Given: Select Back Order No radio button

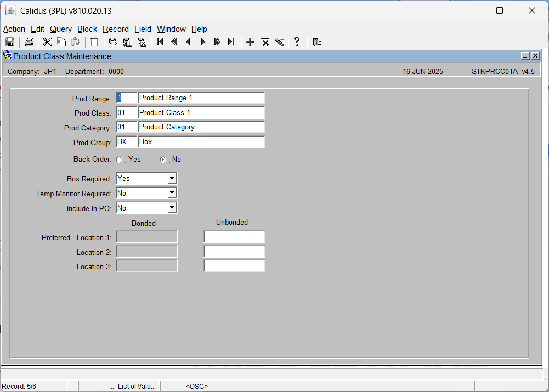Looking at the screenshot, I should point(163,160).
